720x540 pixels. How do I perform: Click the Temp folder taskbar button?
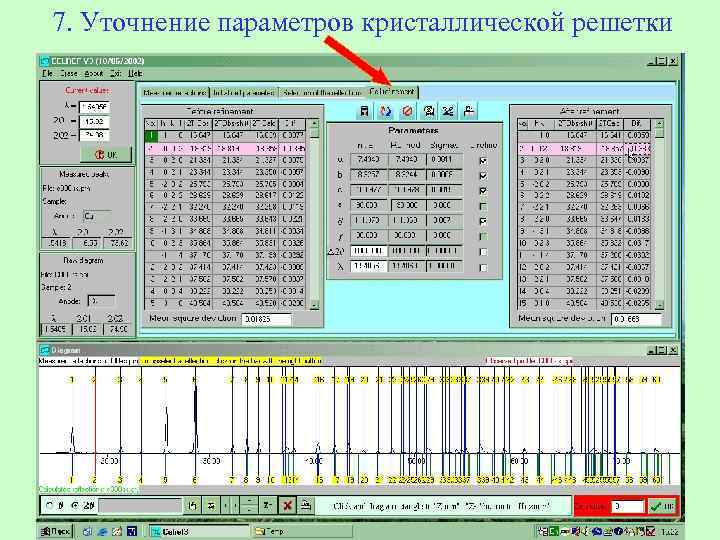point(301,531)
